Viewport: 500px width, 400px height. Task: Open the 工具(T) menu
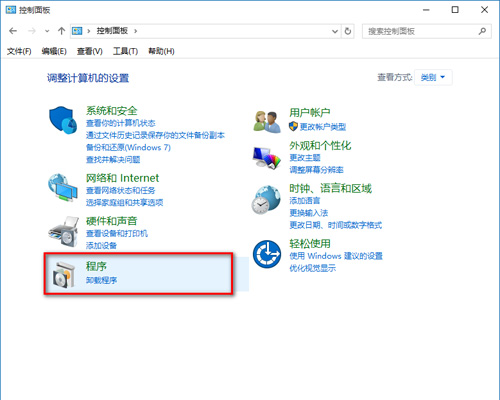[125, 51]
